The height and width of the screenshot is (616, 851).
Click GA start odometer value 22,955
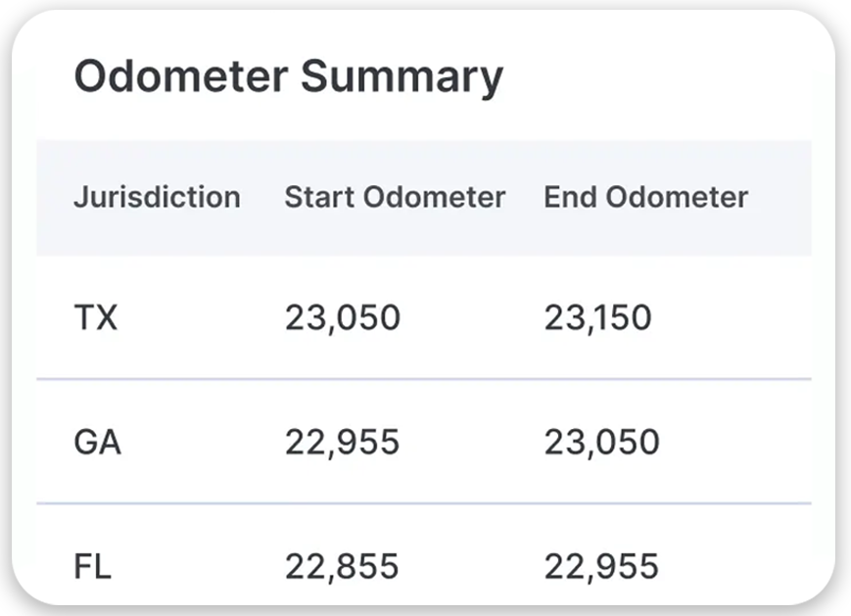click(x=343, y=442)
